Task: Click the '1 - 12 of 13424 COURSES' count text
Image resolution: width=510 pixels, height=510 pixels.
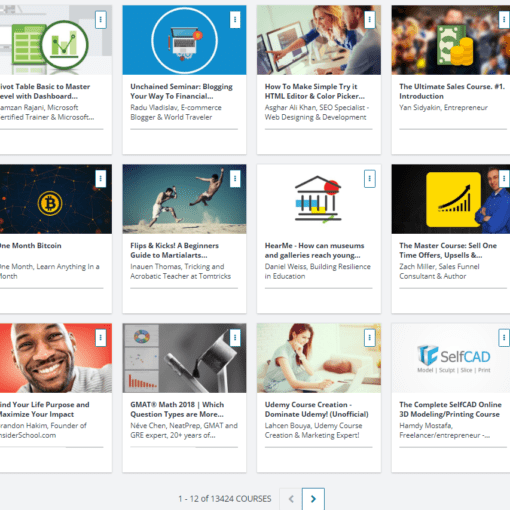Action: (225, 499)
